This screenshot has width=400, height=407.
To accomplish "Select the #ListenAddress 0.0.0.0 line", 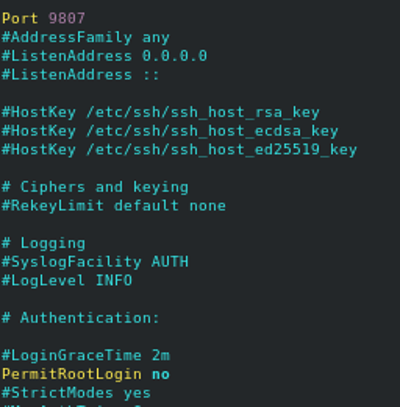I will pos(104,56).
